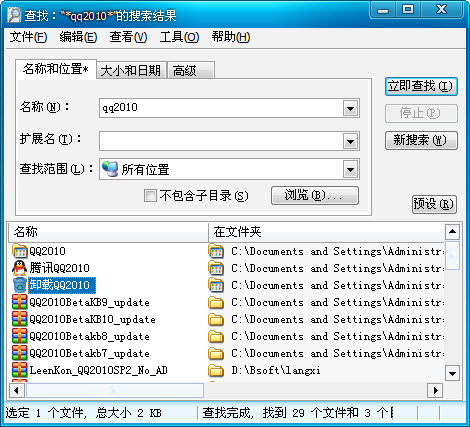This screenshot has height=427, width=470.
Task: Click the computer icon in 查找范围 box
Action: tap(110, 169)
